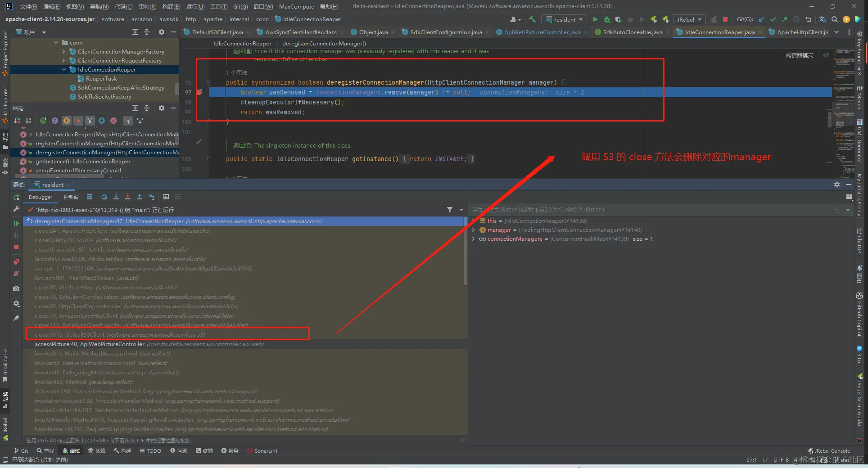Toggle Sort by Visibility in the Structure panel

point(17,121)
